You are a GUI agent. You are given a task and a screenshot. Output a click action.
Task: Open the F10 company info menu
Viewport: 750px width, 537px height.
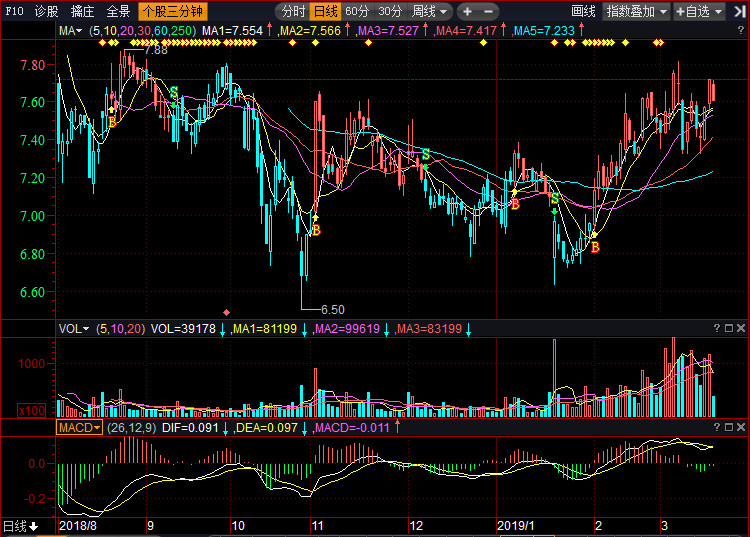click(14, 11)
